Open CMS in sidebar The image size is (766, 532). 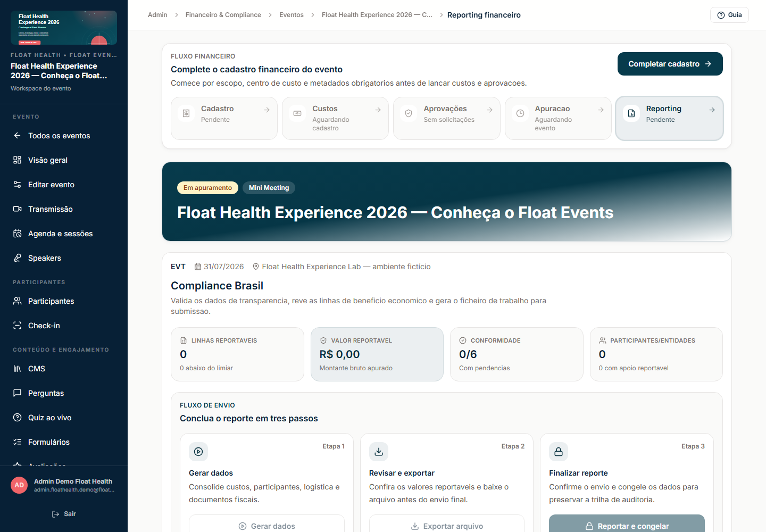coord(64,369)
